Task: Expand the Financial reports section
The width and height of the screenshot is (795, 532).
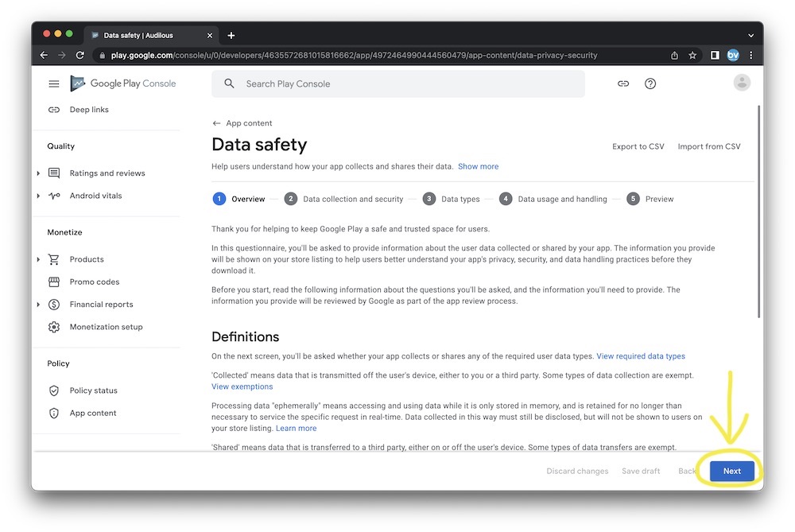Action: pyautogui.click(x=38, y=305)
